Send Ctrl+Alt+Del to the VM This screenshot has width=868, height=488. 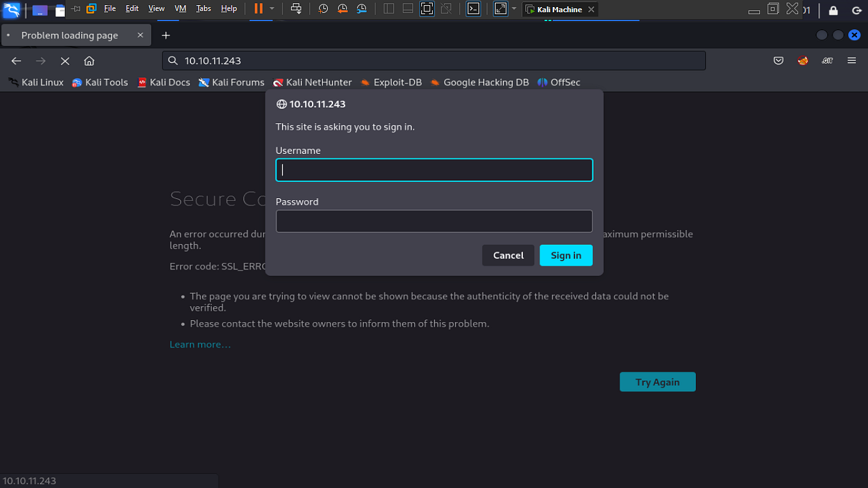(x=296, y=9)
